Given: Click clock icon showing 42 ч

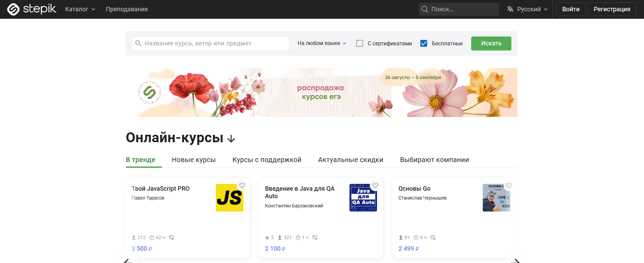Looking at the screenshot, I should pos(152,237).
